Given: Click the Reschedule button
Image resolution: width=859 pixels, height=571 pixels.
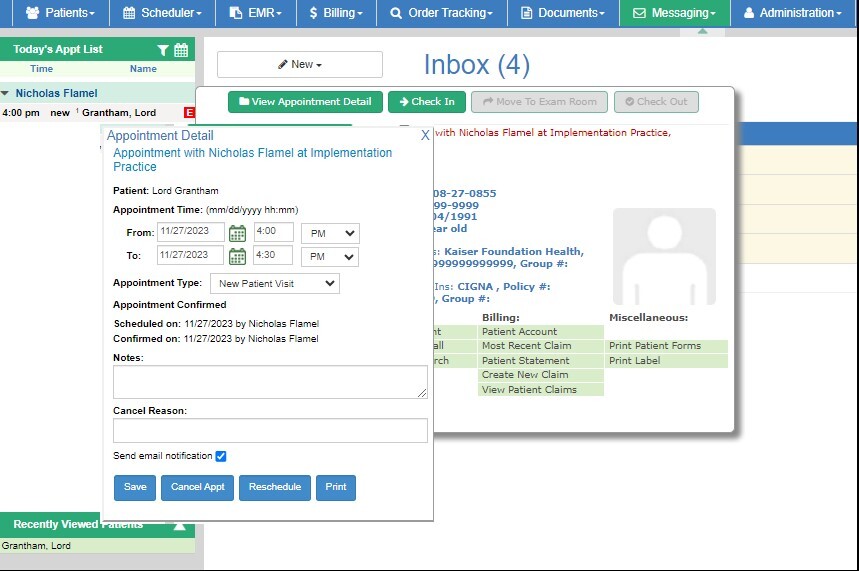Looking at the screenshot, I should click(275, 487).
